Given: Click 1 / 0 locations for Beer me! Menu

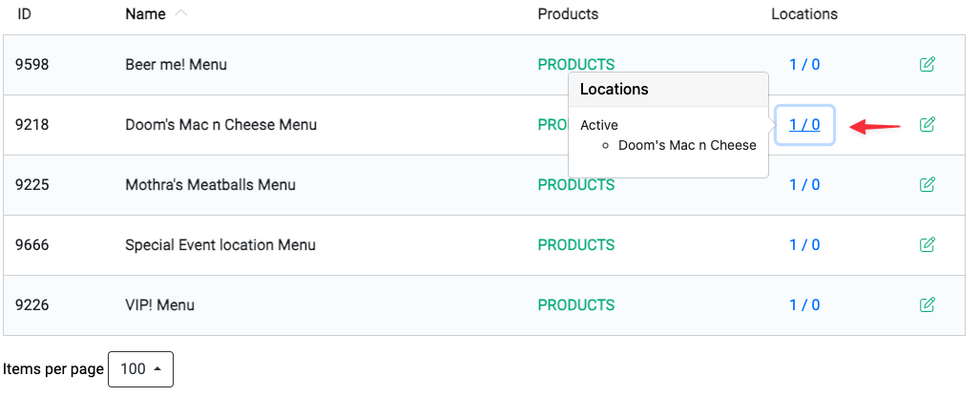Looking at the screenshot, I should [x=804, y=64].
